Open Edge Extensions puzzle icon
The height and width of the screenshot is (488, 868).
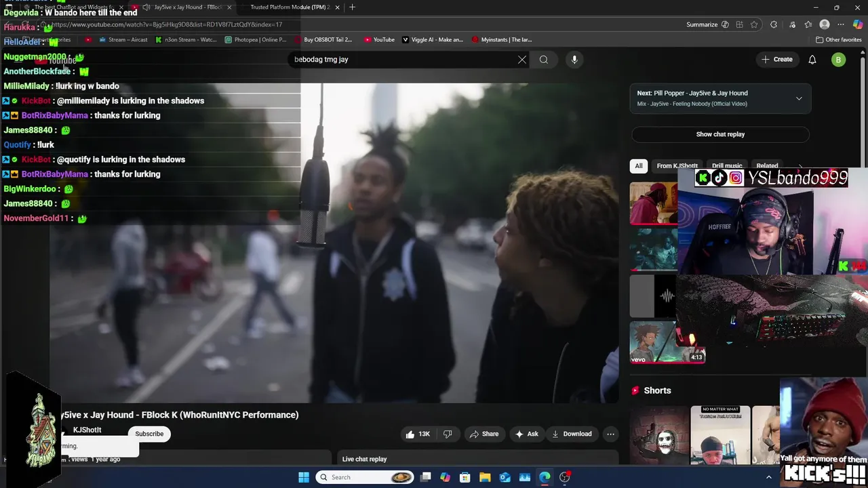pyautogui.click(x=774, y=24)
